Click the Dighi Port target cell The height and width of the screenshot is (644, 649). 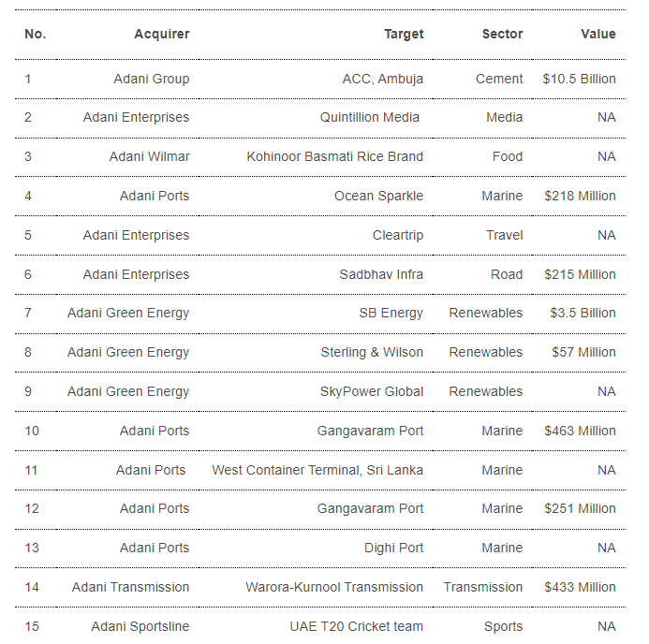click(393, 548)
